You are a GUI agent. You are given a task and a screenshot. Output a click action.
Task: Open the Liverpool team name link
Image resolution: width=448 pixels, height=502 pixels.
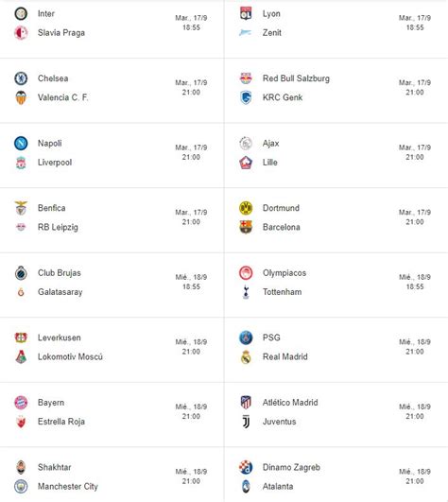click(55, 163)
